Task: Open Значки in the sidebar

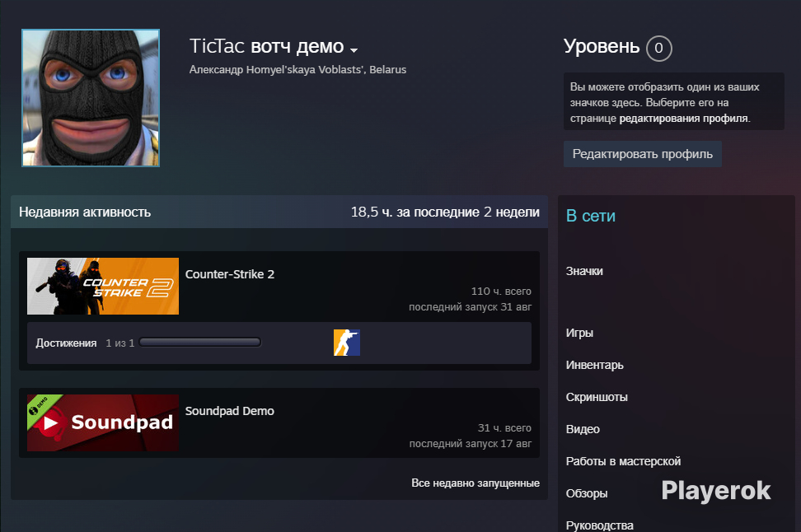Action: (x=584, y=271)
